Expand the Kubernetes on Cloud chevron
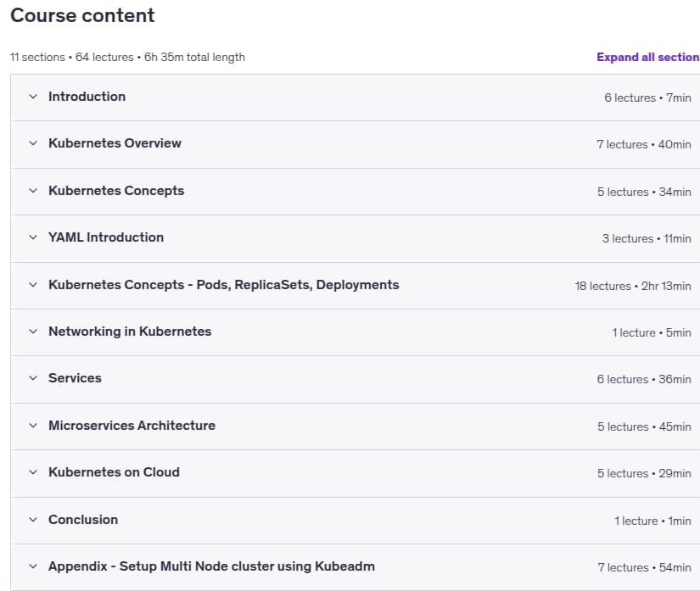 point(33,472)
